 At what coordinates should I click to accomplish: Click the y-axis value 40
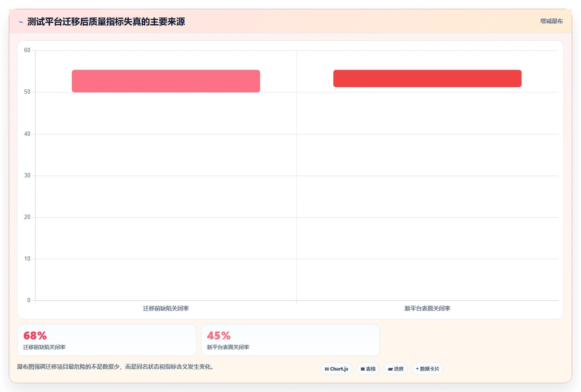(27, 134)
